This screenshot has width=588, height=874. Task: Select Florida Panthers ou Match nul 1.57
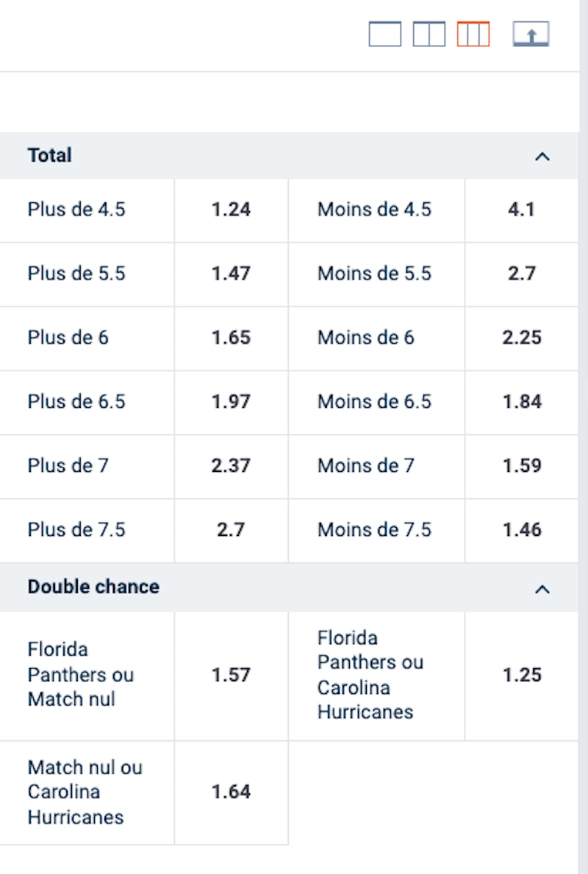point(231,676)
